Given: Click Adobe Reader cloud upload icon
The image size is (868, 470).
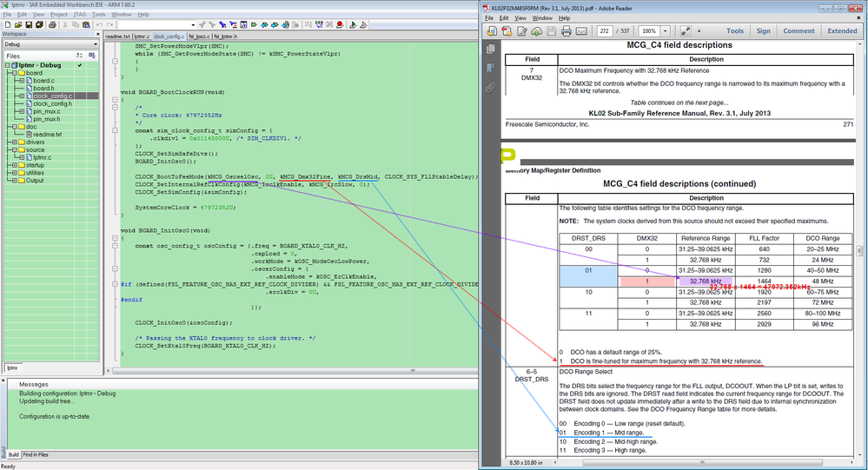Looking at the screenshot, I should tap(536, 31).
